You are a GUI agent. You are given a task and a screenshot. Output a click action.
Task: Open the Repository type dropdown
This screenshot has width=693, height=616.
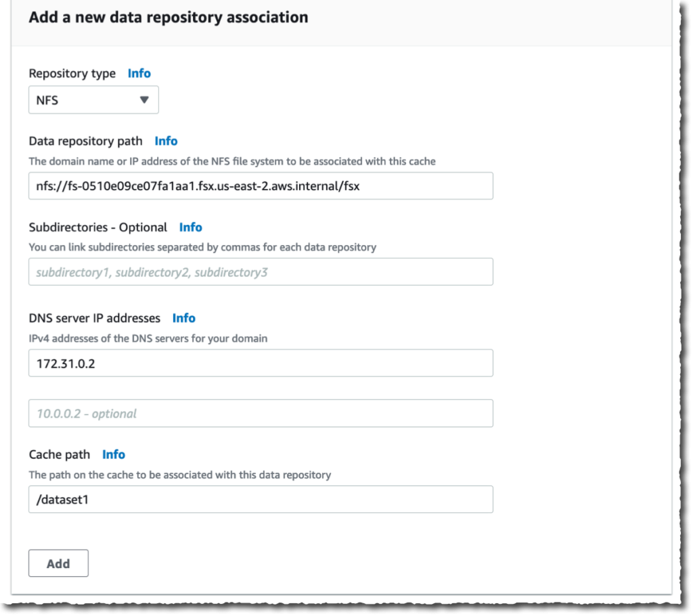point(93,100)
